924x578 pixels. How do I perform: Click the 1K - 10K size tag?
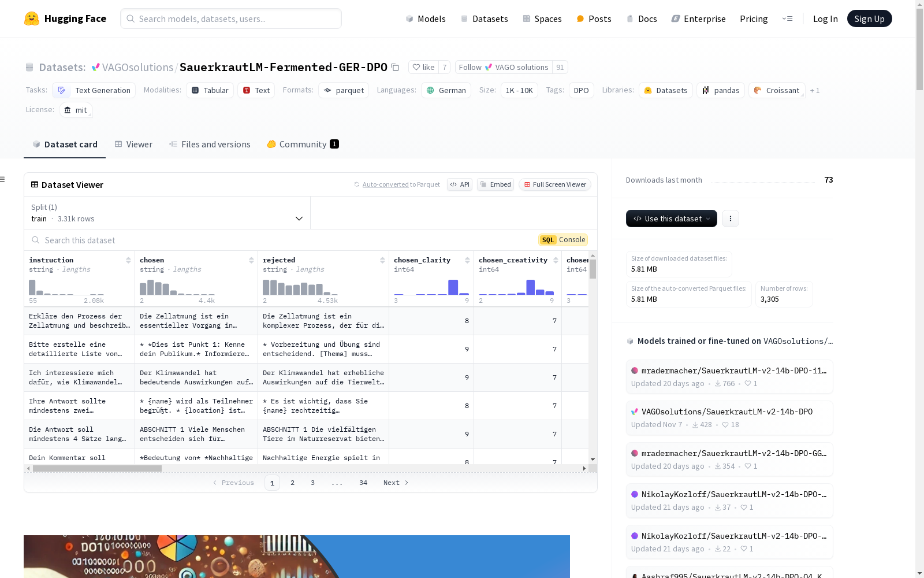(x=519, y=90)
